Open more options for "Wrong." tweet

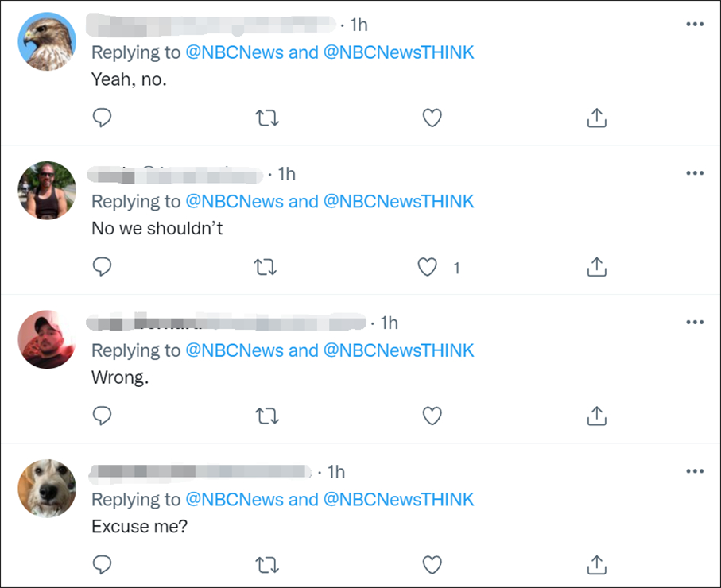point(695,322)
